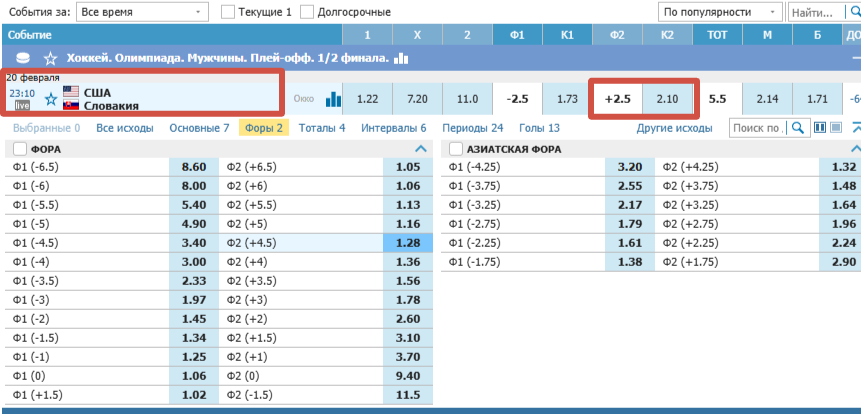Enable the Долгосрочные checkbox
861x414 pixels.
tap(307, 12)
